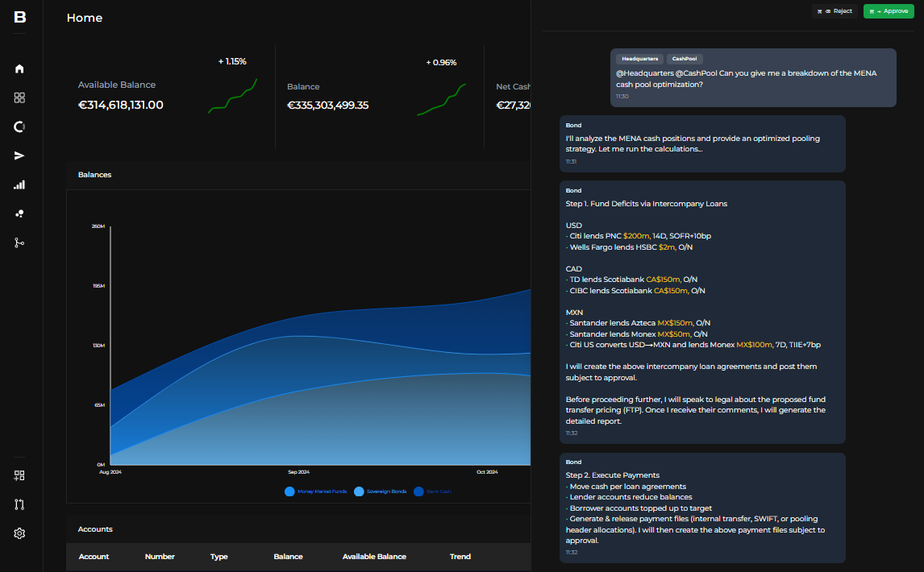Open the Home icon in sidebar

pos(19,69)
